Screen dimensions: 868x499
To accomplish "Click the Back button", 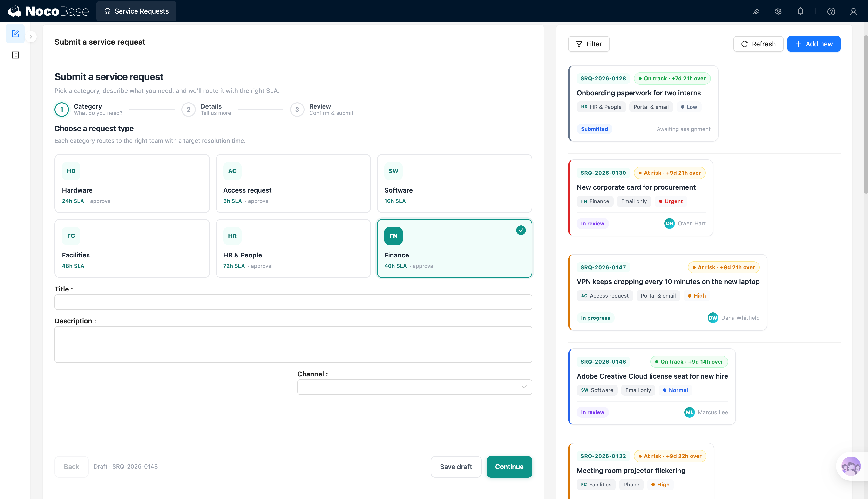I will [x=72, y=467].
